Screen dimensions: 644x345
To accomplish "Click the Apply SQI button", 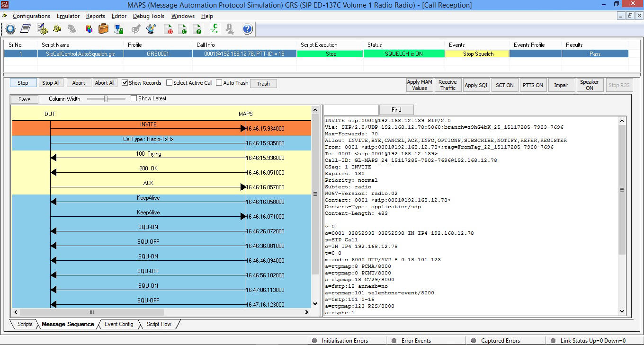I will (x=476, y=85).
